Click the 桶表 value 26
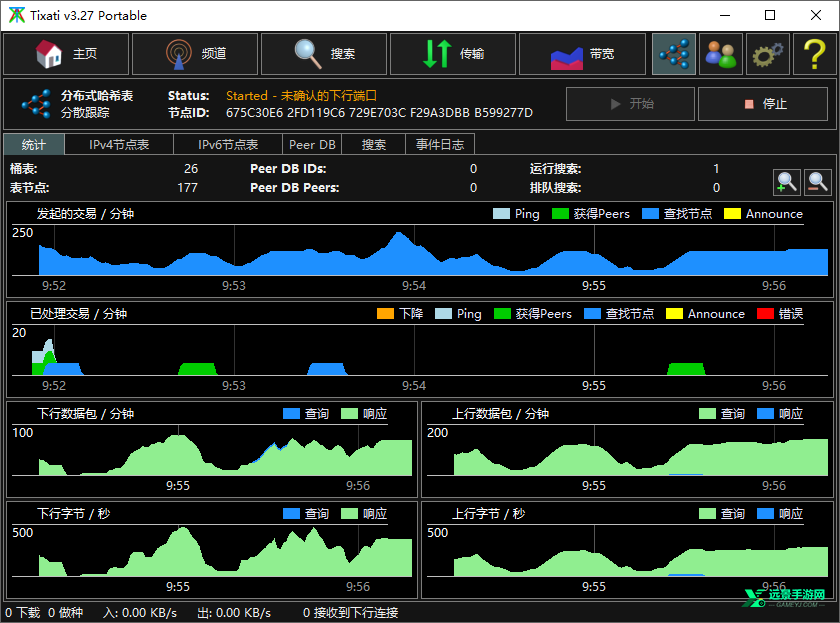 (191, 169)
